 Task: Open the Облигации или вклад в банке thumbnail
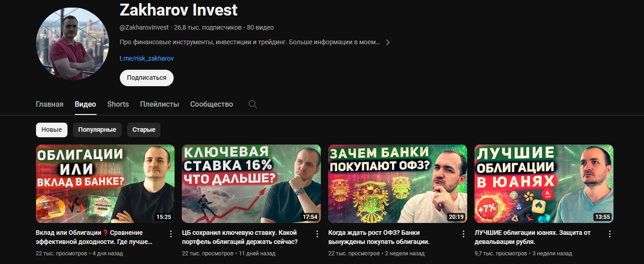(105, 184)
